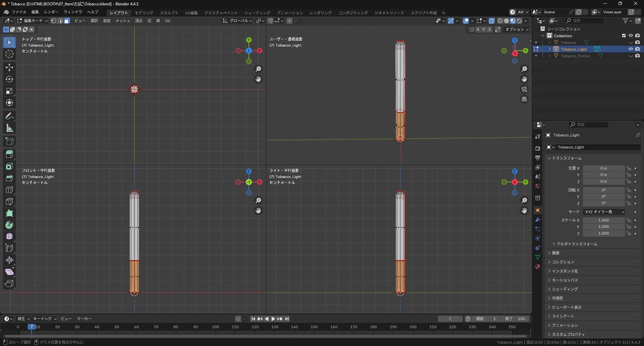This screenshot has width=644, height=346.
Task: Toggle X mirror in mesh options
Action: coord(478,30)
